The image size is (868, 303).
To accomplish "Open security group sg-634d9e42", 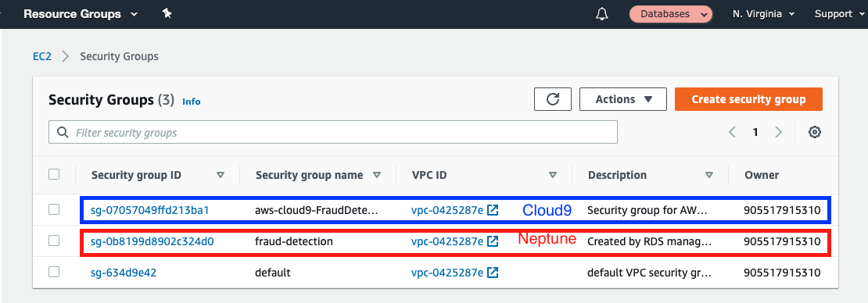I will point(124,273).
